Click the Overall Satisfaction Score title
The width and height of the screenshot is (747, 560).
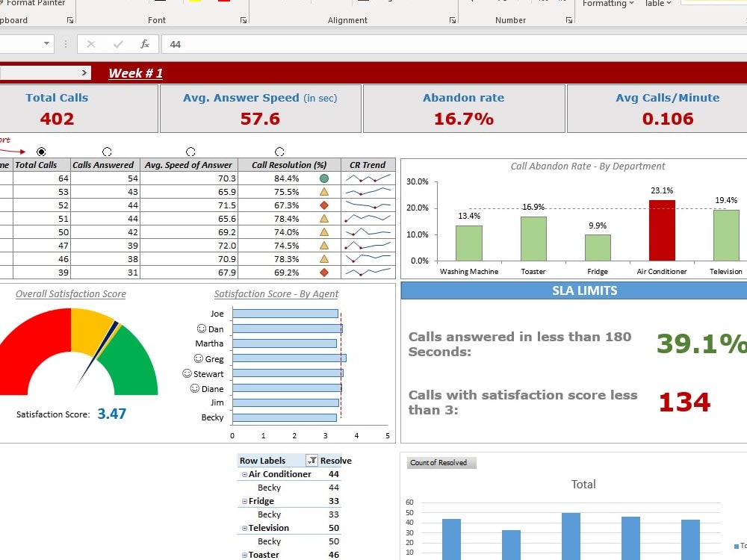pos(71,293)
